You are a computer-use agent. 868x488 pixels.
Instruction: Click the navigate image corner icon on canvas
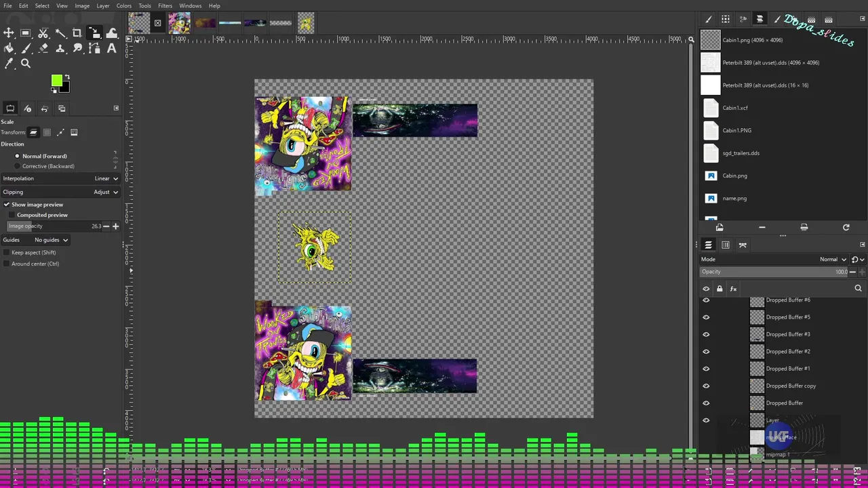(x=691, y=459)
